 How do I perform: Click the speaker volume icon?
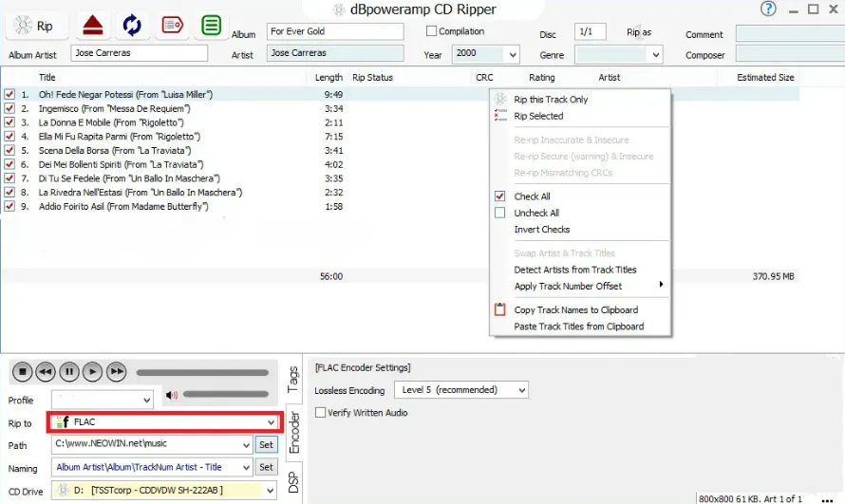click(171, 395)
